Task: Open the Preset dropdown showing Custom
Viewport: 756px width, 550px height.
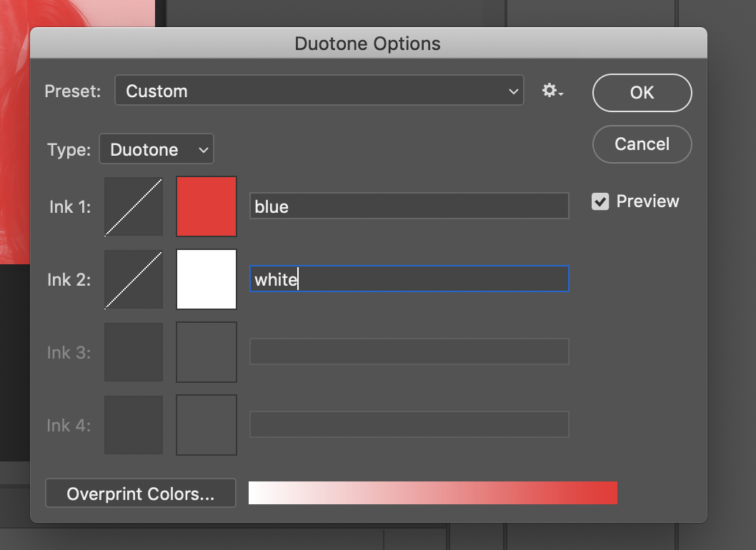Action: click(319, 90)
